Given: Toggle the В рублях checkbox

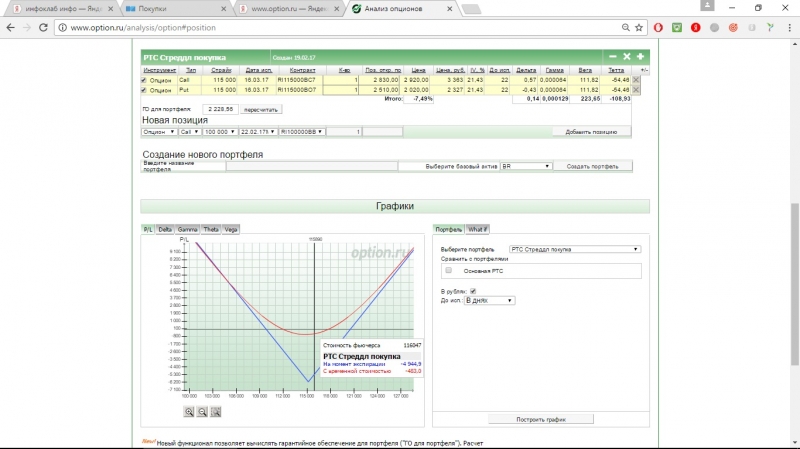Looking at the screenshot, I should (473, 291).
